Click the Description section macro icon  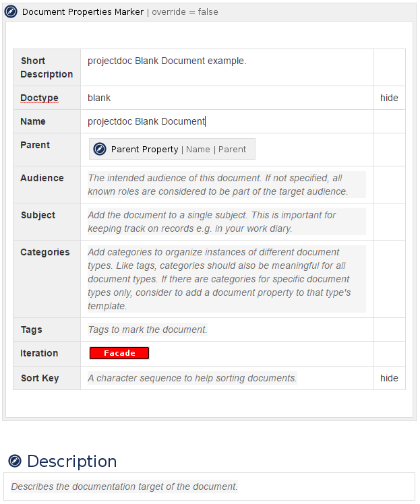(15, 461)
